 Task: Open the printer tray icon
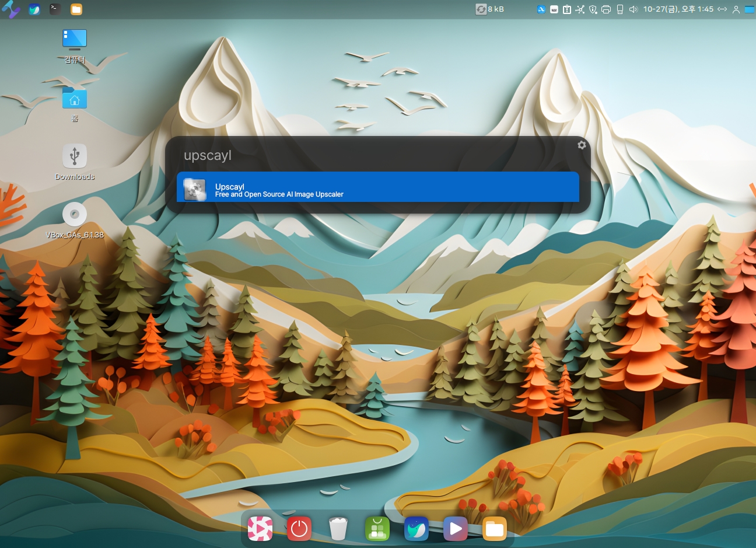[606, 9]
